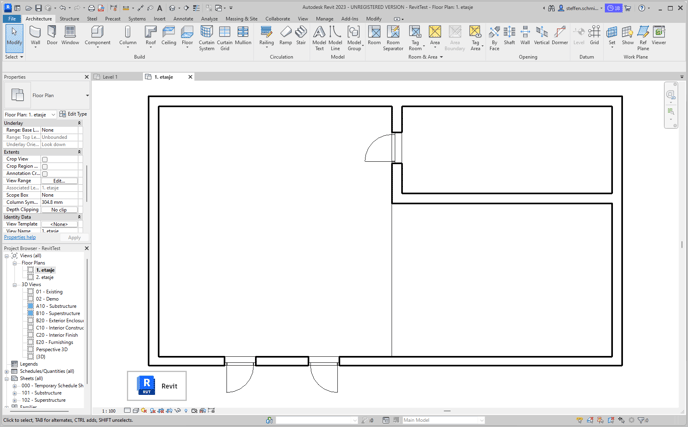Expand the Schedules/Quantities (all) node

(x=7, y=371)
